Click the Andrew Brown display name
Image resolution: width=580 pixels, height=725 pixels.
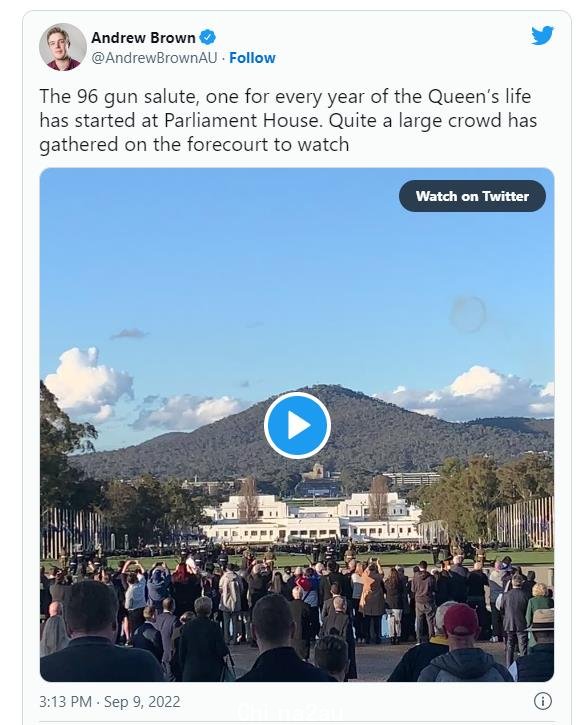143,37
